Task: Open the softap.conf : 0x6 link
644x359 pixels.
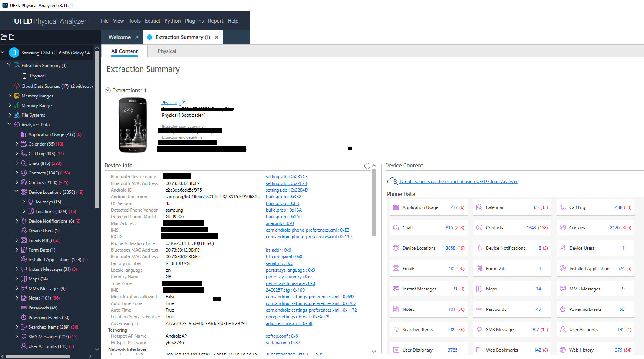Action: pyautogui.click(x=282, y=336)
